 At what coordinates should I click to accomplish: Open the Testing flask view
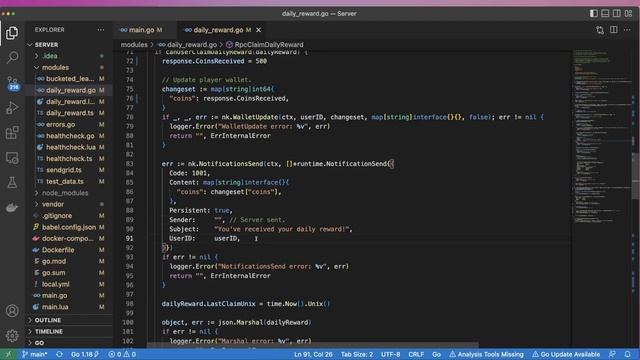(x=12, y=182)
